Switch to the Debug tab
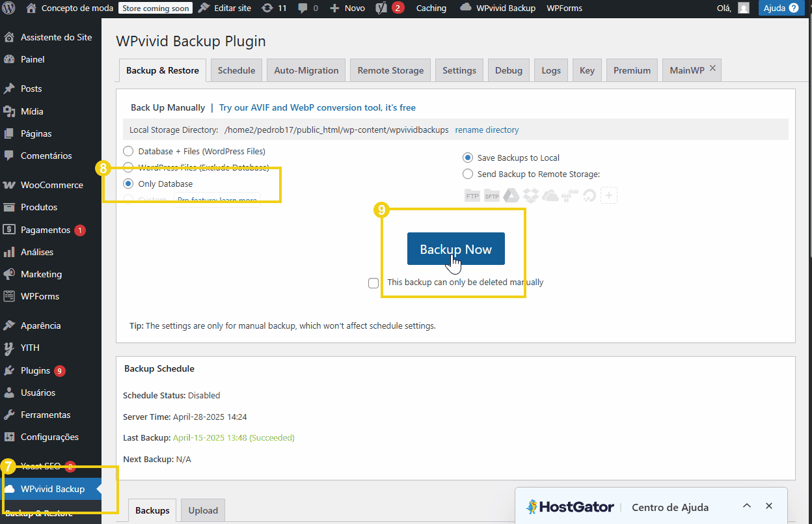Image resolution: width=812 pixels, height=524 pixels. (x=509, y=70)
